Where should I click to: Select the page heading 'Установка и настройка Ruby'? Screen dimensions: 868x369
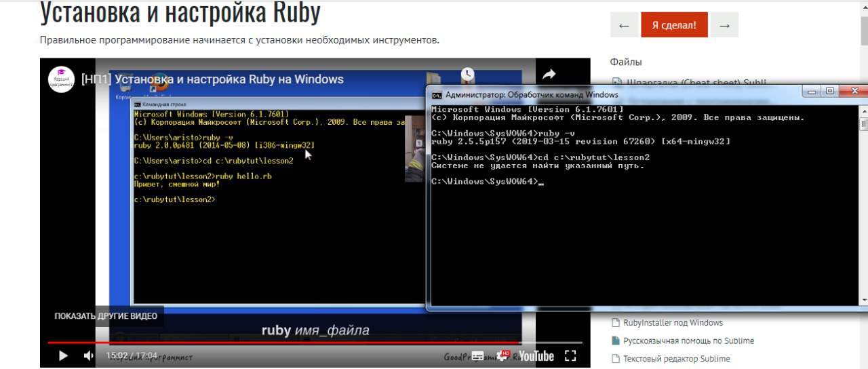(180, 12)
